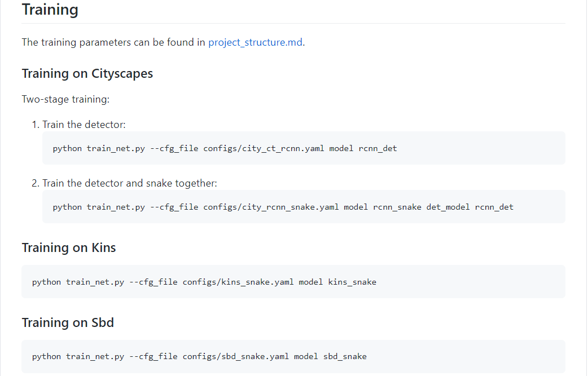This screenshot has width=588, height=376.
Task: Click configs/kins_snake.yaml path in Kins command
Action: 238,282
